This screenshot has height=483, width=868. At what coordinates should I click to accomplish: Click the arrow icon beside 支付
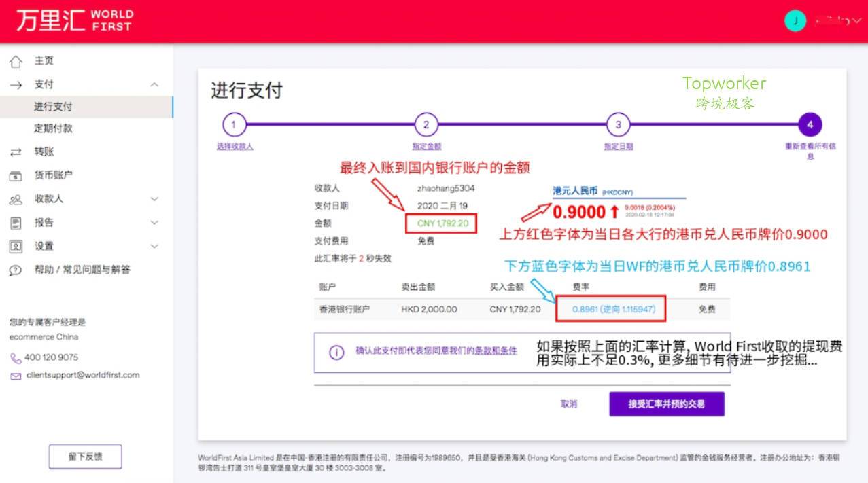point(16,84)
